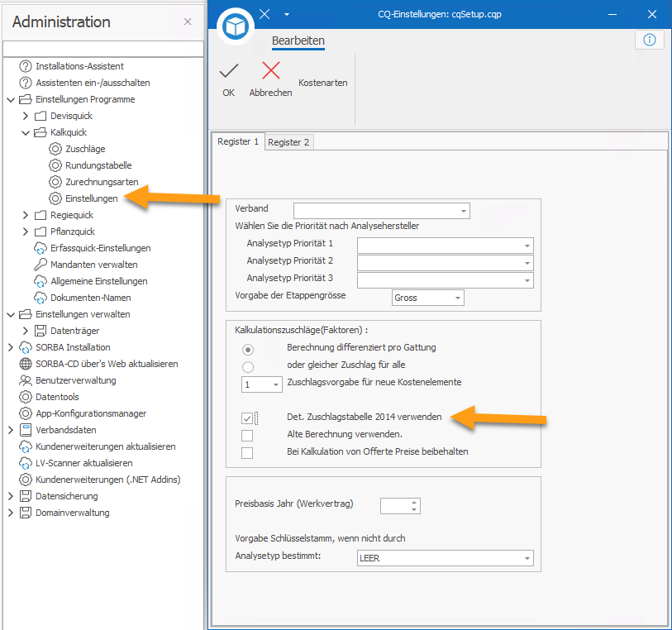
Task: Click the X icon next to the application logo
Action: (265, 14)
